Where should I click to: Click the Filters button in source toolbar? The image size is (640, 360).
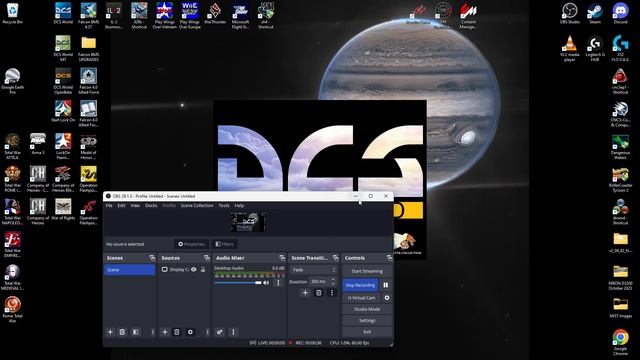tap(224, 244)
